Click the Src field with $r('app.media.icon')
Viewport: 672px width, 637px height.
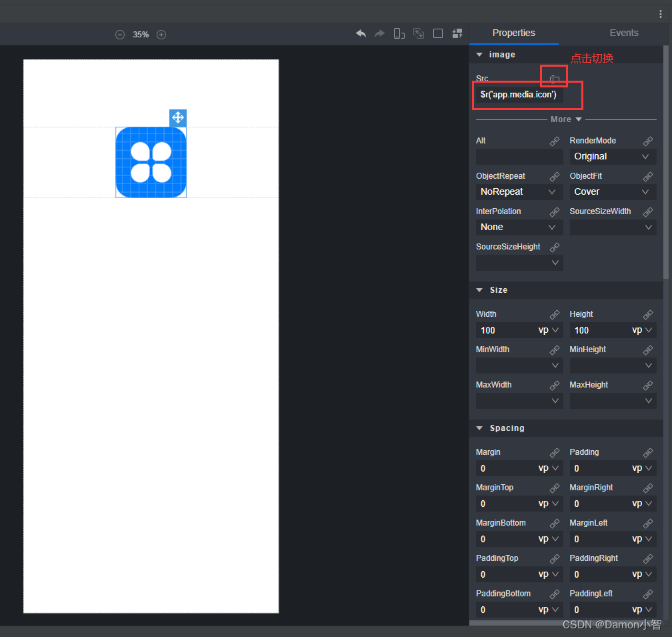click(519, 95)
